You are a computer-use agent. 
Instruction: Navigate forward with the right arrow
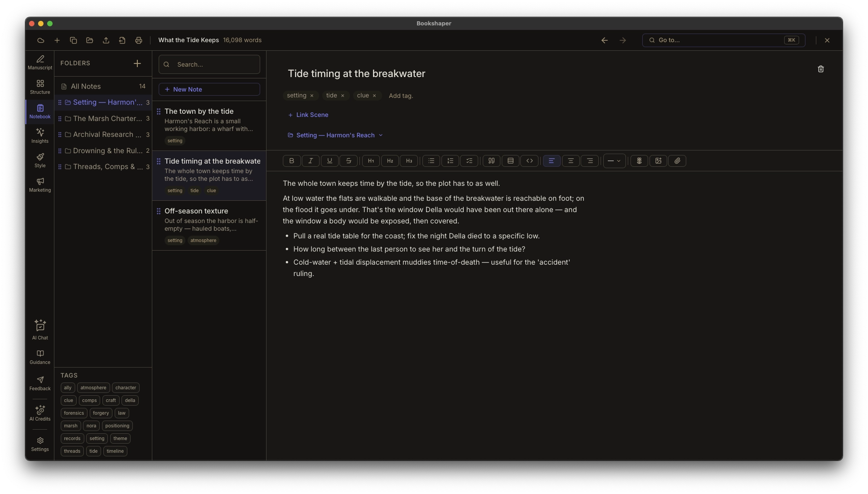(x=623, y=40)
